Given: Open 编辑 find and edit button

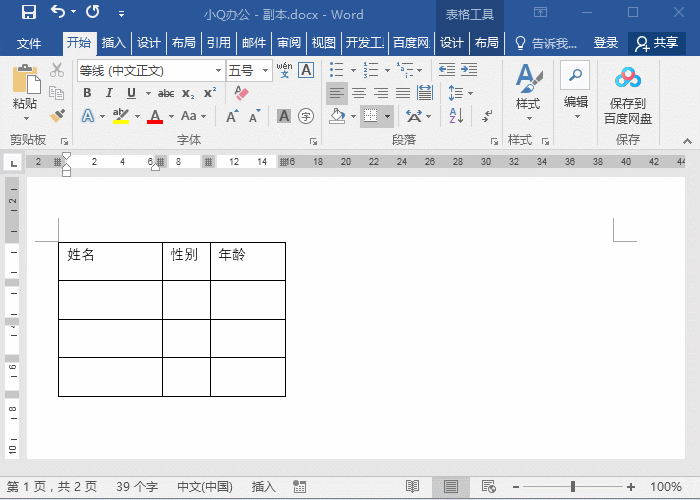Looking at the screenshot, I should point(575,92).
